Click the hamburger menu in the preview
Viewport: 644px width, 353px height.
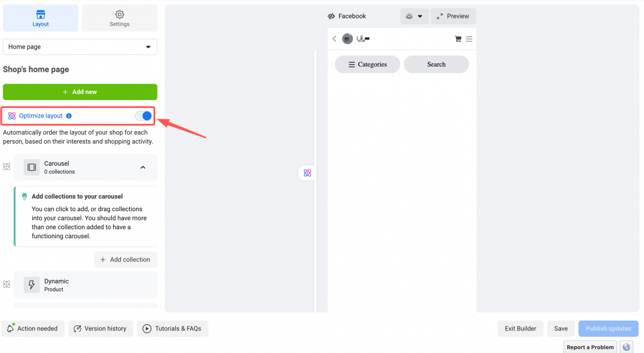[470, 38]
